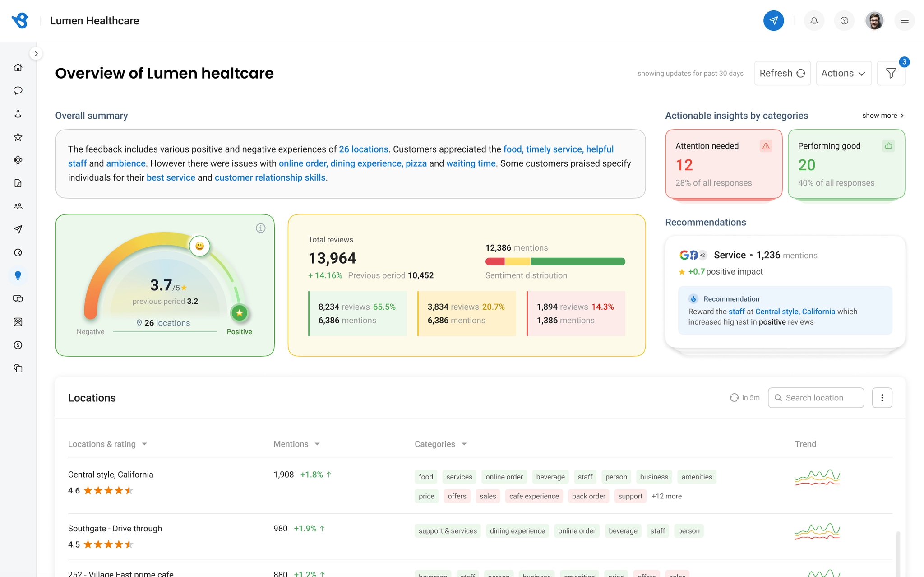Open the Attention needed card
Screen dimensions: 924x577
tap(724, 164)
